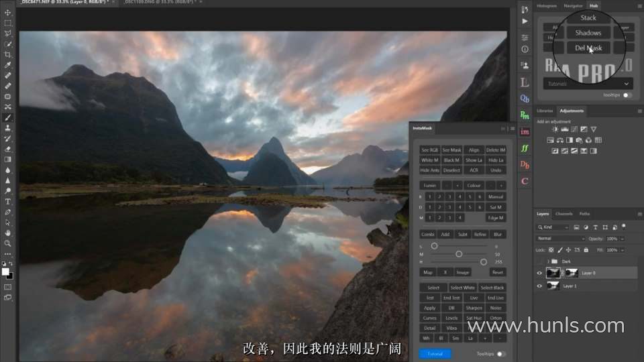Open the Kind filter dropdown
Screen dimensions: 644x362
pos(553,227)
